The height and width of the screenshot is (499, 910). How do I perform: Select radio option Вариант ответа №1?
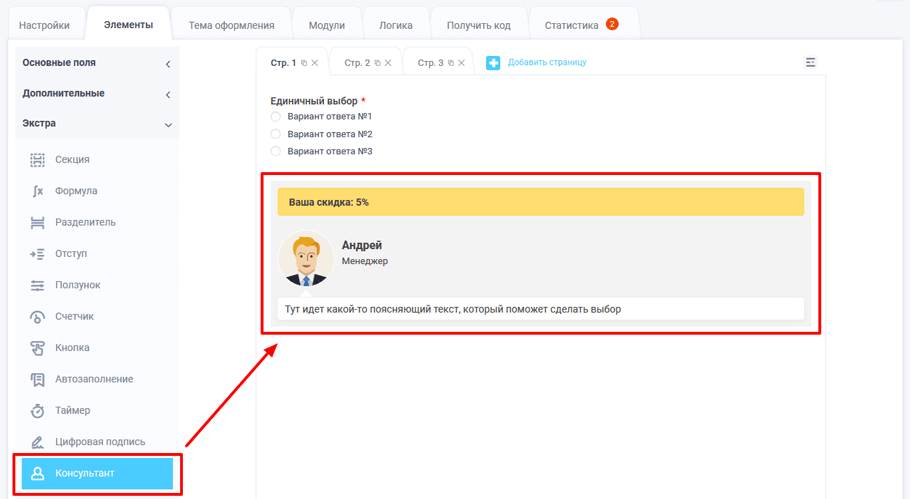pos(276,117)
